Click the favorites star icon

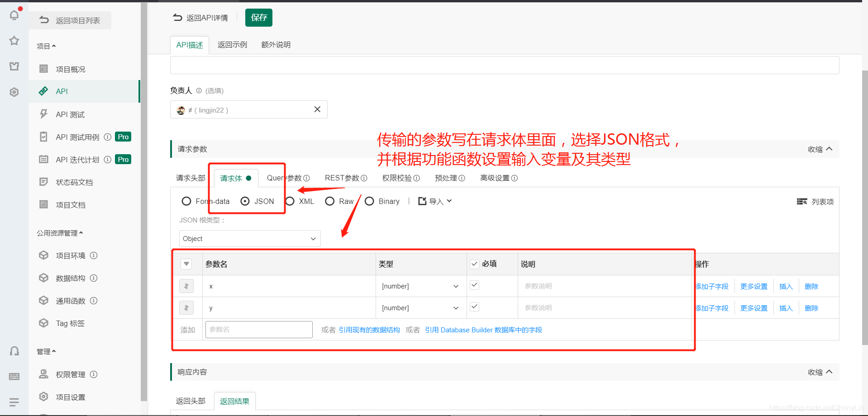tap(14, 41)
